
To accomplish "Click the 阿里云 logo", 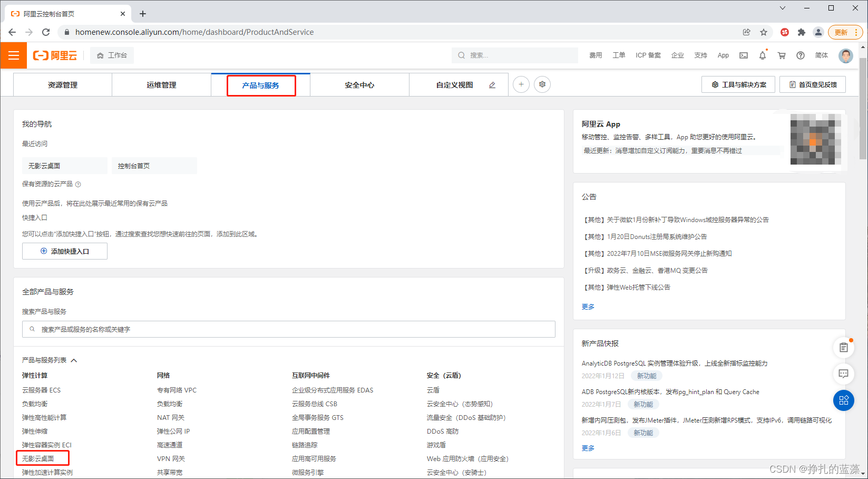I will point(54,55).
